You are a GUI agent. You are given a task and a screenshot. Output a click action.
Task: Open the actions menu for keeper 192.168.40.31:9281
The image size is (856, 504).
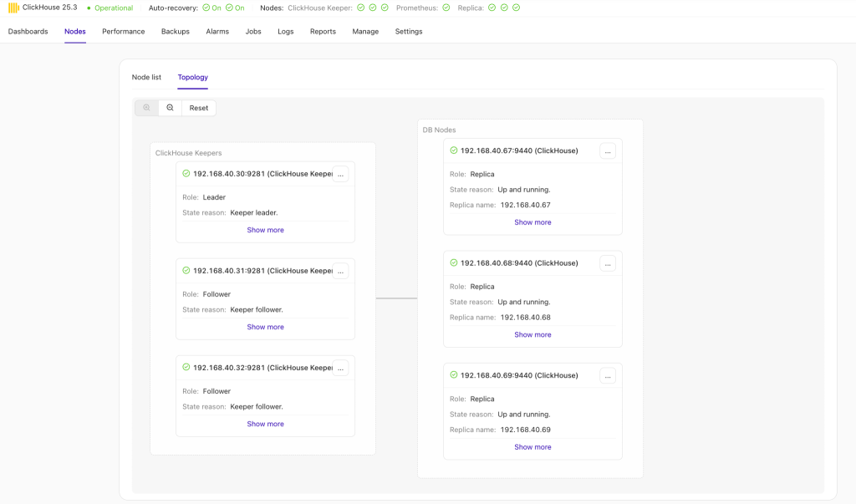(x=341, y=272)
